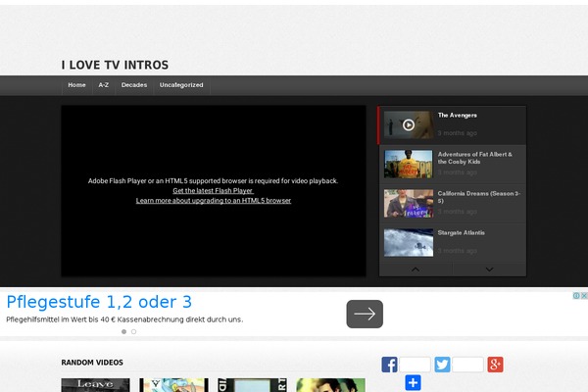Open the Uncategorized menu item
The height and width of the screenshot is (392, 588).
pyautogui.click(x=181, y=85)
